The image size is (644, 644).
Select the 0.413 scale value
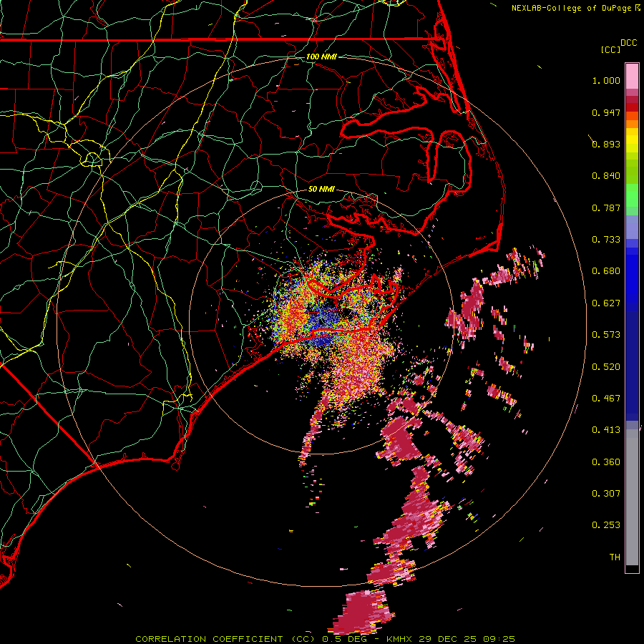coord(606,430)
